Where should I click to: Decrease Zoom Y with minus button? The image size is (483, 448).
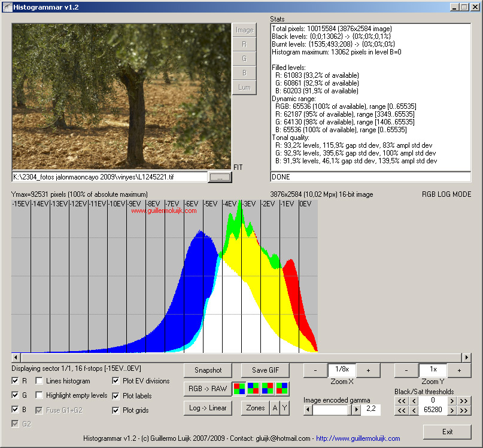pos(406,370)
